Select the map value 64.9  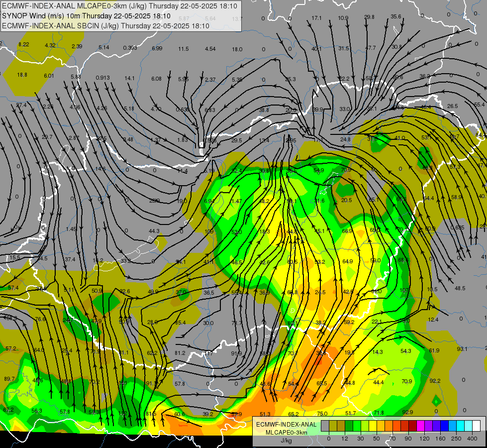coord(347,262)
